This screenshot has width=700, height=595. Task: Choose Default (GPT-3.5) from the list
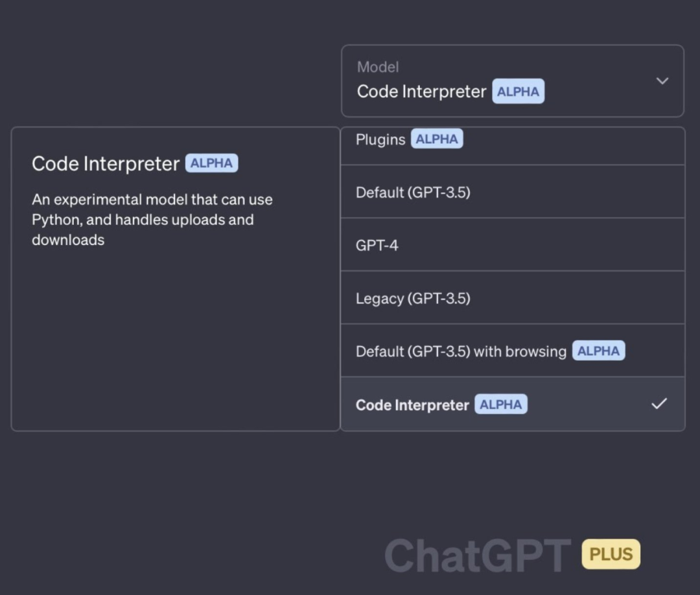click(x=413, y=192)
